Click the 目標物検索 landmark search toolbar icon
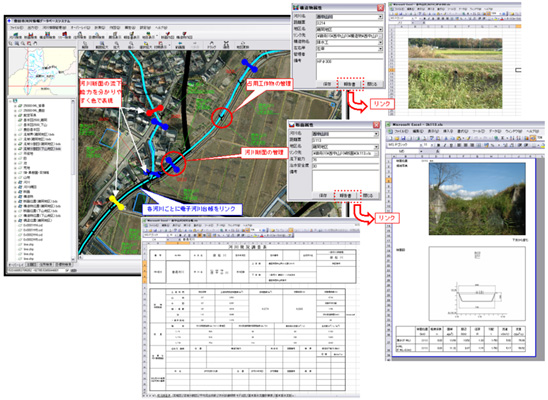The image size is (548, 400). click(x=96, y=35)
